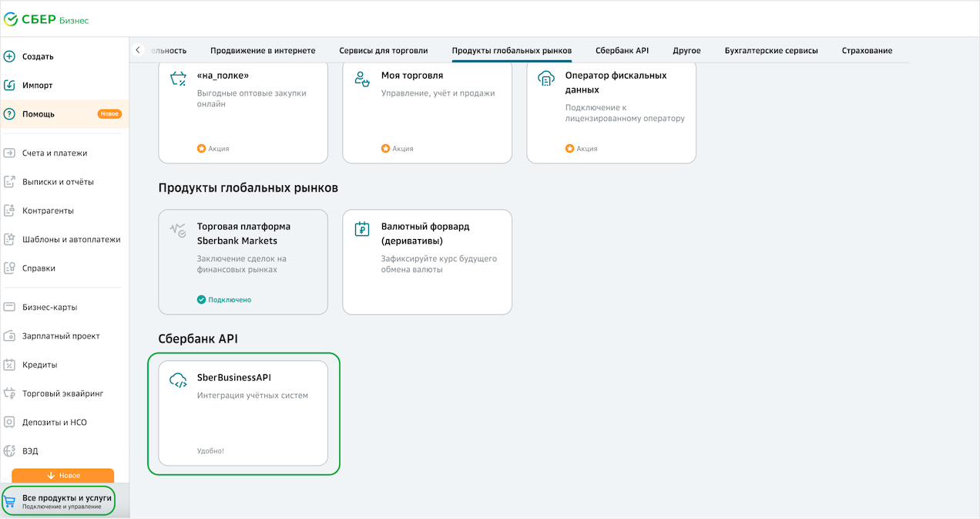Click the Counterparties sidebar icon
980x519 pixels.
(9, 211)
